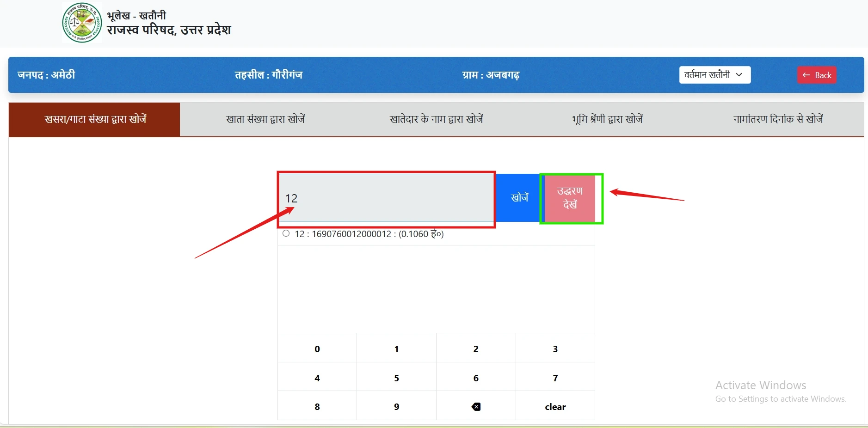The image size is (868, 428).
Task: Select radio option 12 : 1690760012000012
Action: point(286,233)
